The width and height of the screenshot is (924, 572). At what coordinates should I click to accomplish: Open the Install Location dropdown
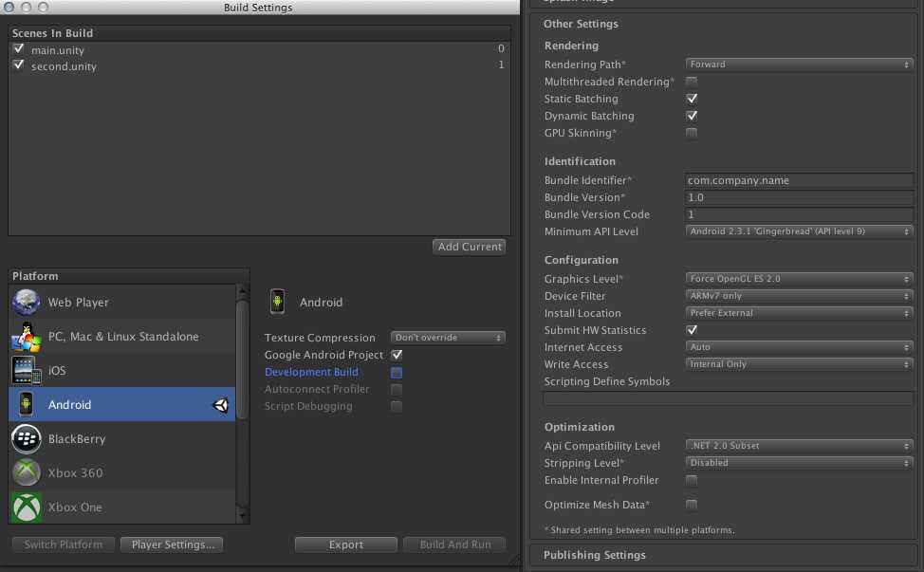(x=799, y=313)
